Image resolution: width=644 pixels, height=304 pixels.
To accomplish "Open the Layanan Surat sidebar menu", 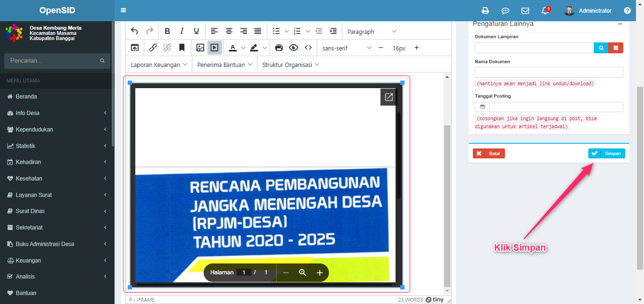I will tap(57, 195).
